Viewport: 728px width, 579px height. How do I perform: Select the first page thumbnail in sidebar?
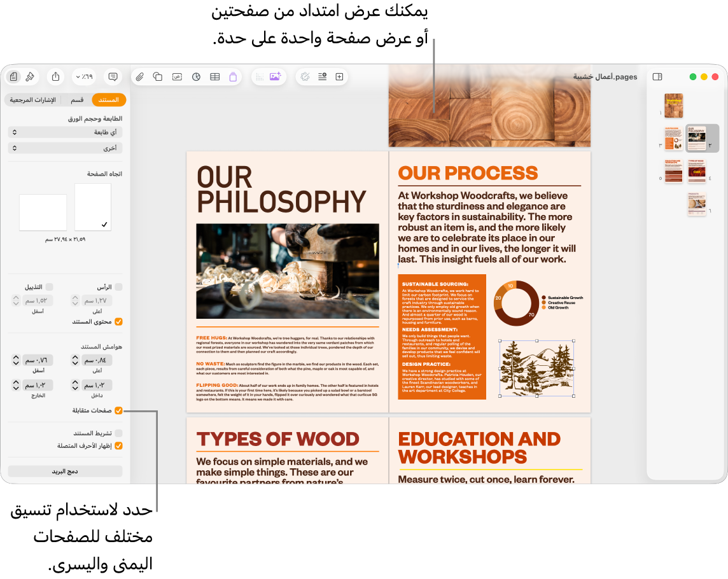pos(673,106)
